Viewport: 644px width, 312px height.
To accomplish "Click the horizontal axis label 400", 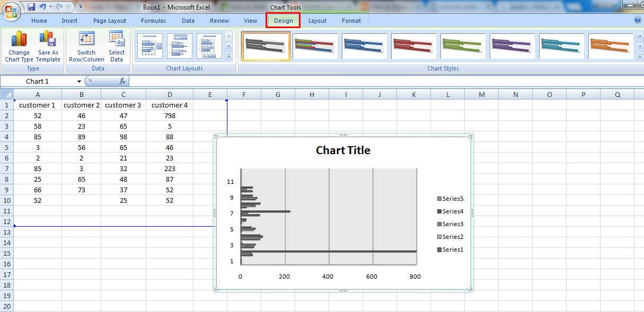I will click(x=328, y=277).
